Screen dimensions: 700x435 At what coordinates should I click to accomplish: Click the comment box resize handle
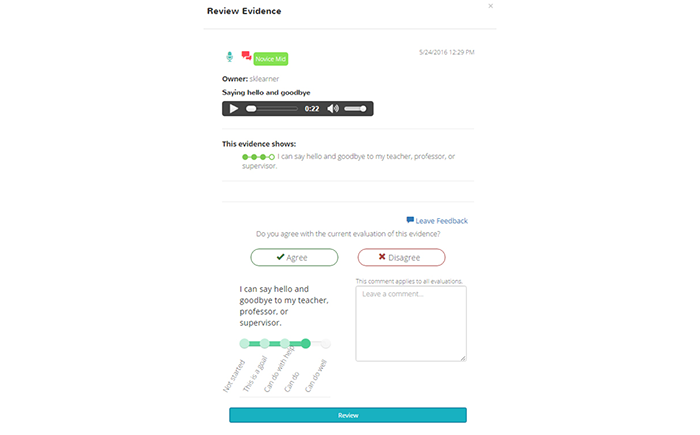click(x=463, y=358)
